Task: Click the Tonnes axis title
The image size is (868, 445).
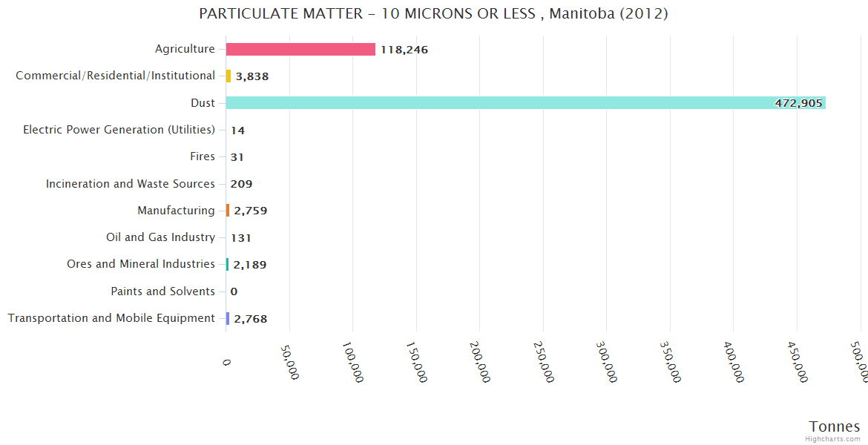Action: tap(834, 426)
